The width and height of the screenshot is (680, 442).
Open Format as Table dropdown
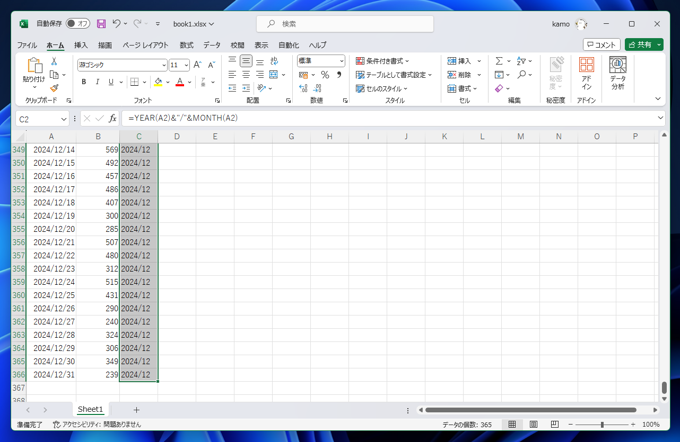click(x=394, y=75)
